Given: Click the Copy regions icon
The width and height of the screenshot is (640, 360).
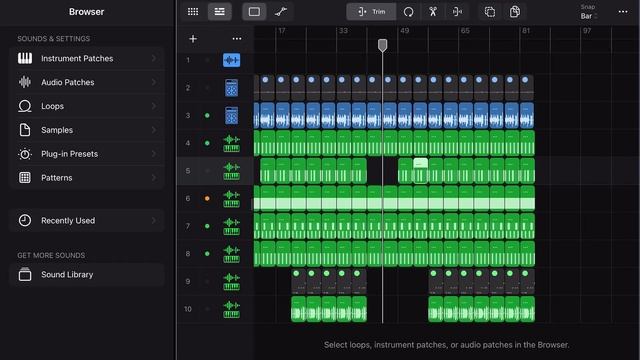Looking at the screenshot, I should [490, 12].
